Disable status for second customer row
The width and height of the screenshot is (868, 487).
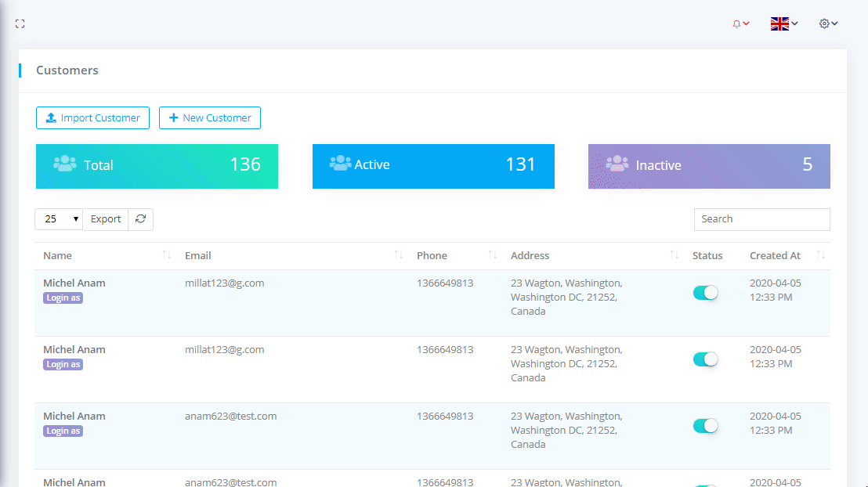click(x=705, y=359)
